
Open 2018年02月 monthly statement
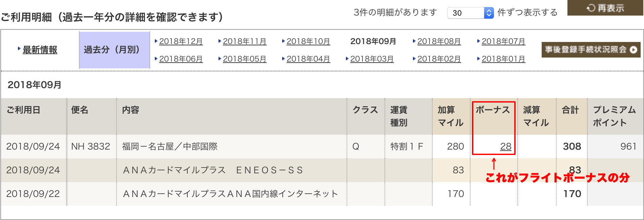coord(439,59)
